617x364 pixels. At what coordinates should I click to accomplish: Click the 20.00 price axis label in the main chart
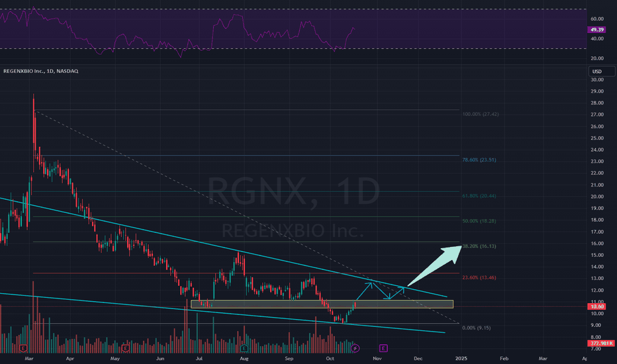coord(597,197)
